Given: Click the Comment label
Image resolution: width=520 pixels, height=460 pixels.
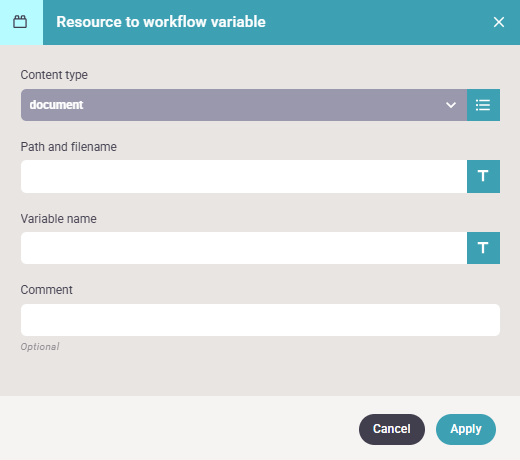Looking at the screenshot, I should tap(46, 290).
